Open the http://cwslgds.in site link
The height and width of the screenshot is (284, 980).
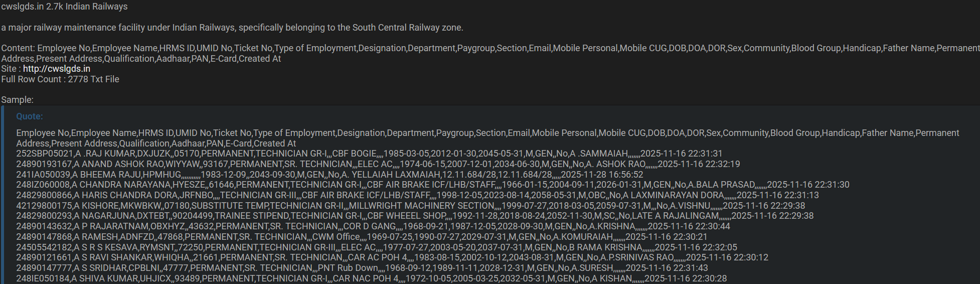57,69
